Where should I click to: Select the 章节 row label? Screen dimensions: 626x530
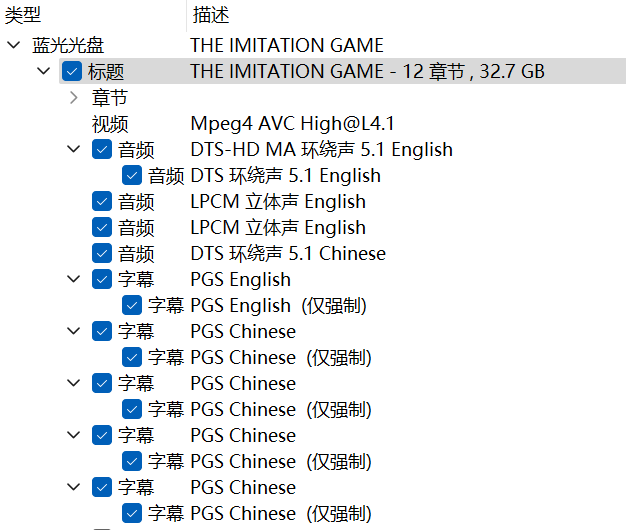110,97
